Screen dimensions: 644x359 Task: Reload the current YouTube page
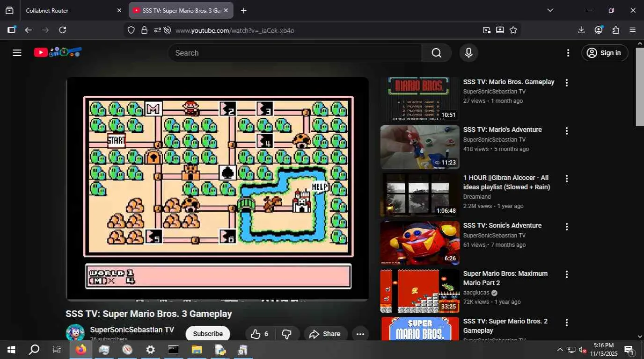coord(62,30)
